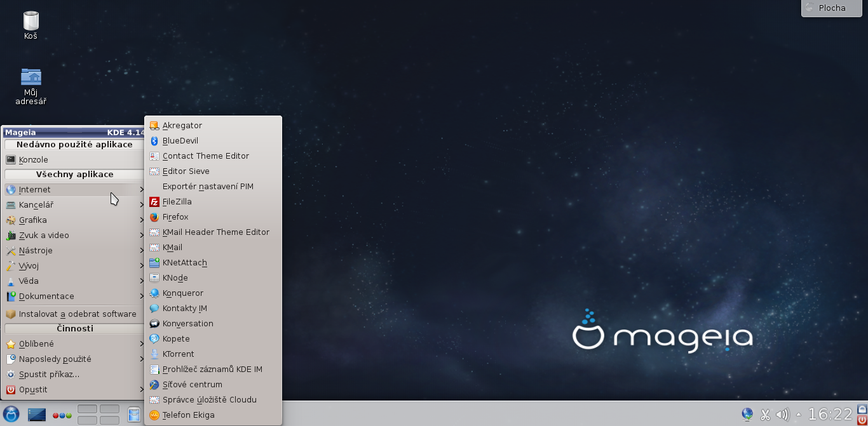Open Editor Sieve entry

(213, 171)
